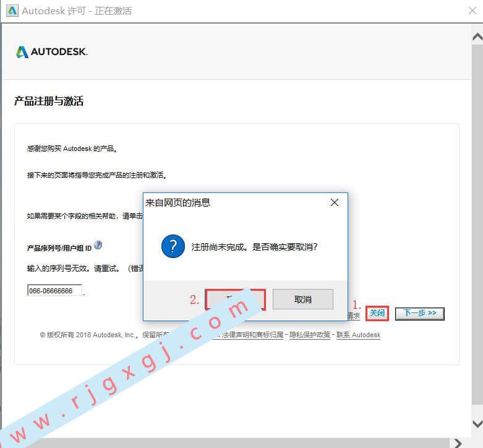
Task: Click the text 感谢您购买 Autodesk 的产品。
Action: pos(72,149)
